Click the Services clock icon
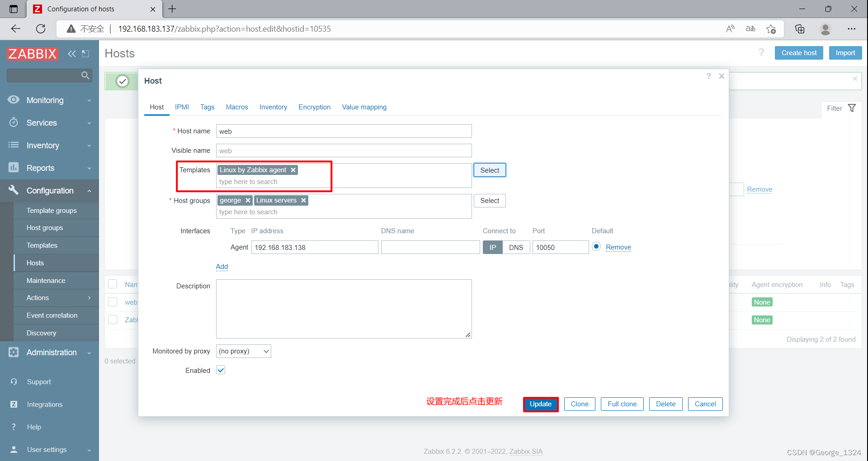Viewport: 868px width, 461px height. (x=14, y=122)
